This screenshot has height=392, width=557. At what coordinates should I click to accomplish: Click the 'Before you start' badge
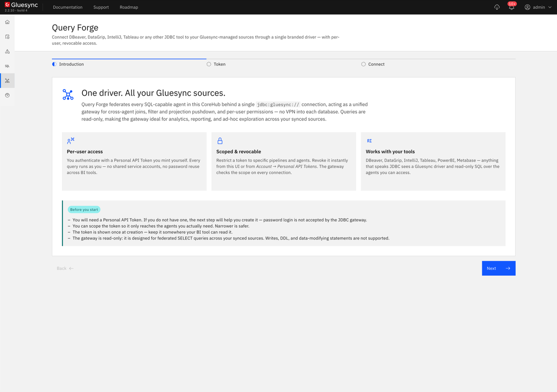pos(84,210)
